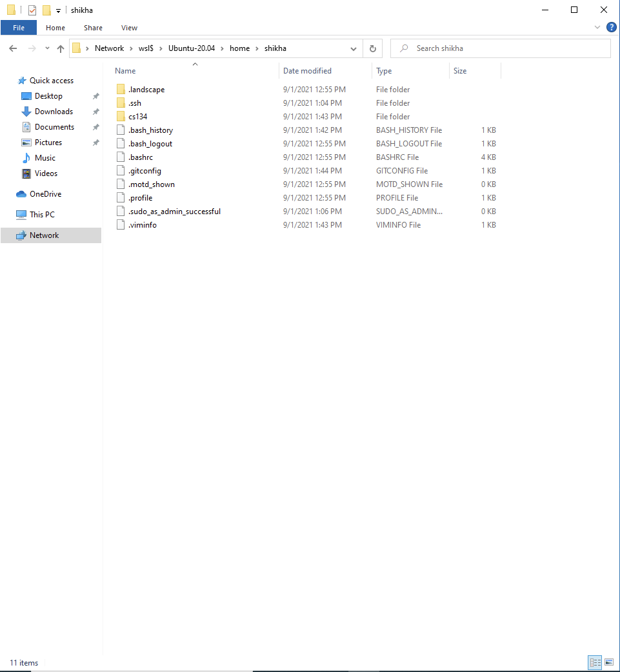Open Help with the question mark icon

(x=612, y=28)
